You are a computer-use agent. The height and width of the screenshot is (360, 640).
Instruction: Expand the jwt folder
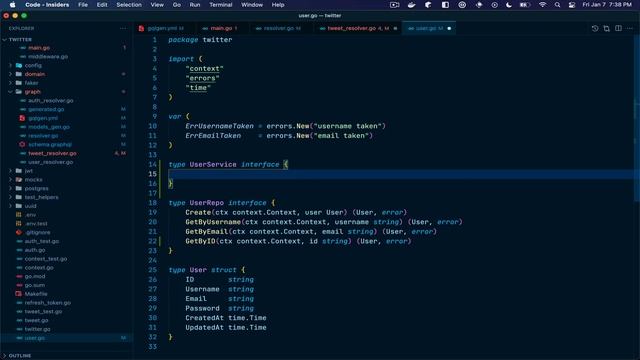[x=11, y=171]
